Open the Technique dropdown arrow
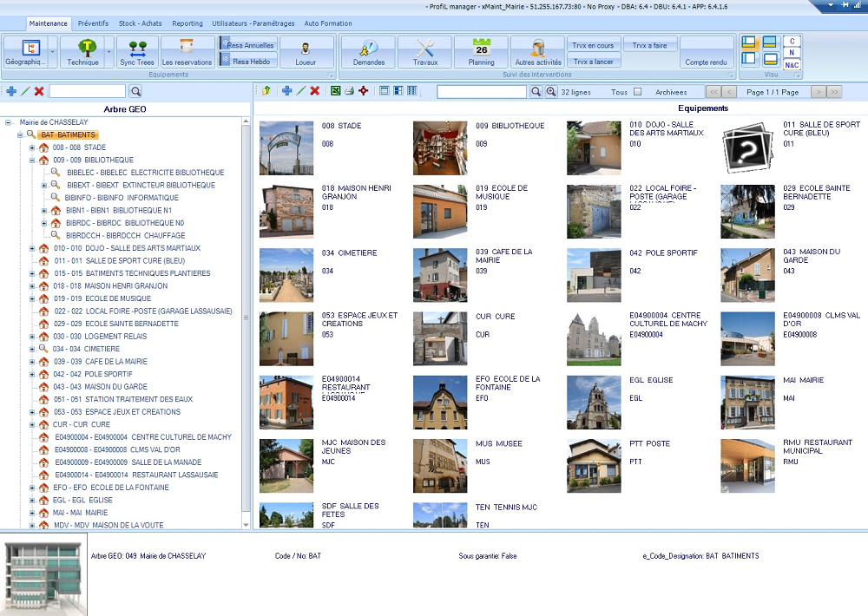This screenshot has width=868, height=616. click(109, 52)
